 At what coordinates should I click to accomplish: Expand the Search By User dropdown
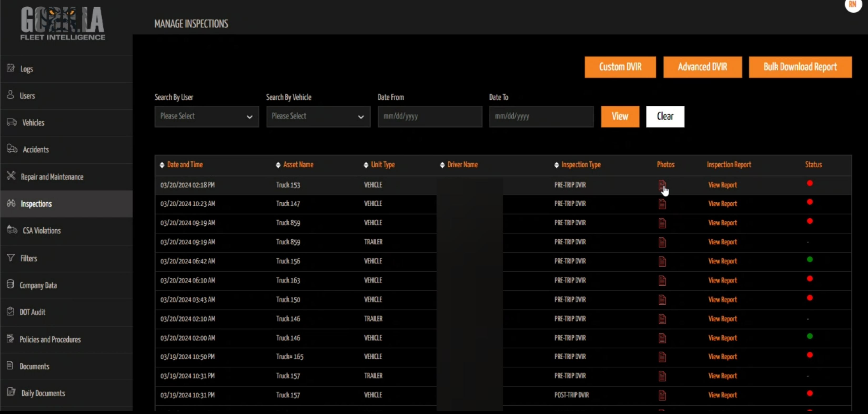coord(206,116)
